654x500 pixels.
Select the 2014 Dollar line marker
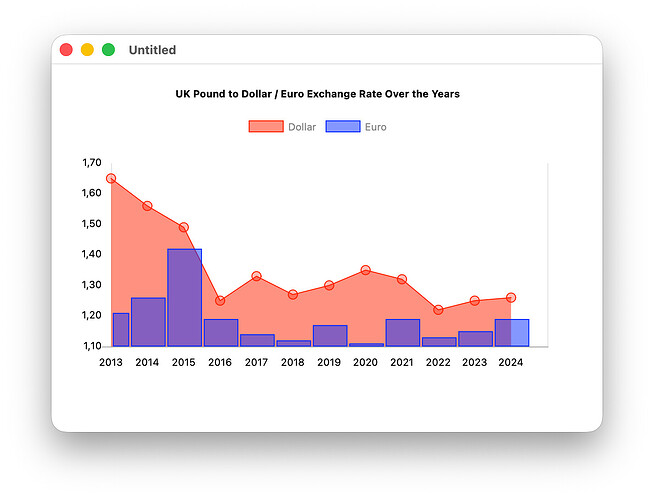(147, 206)
